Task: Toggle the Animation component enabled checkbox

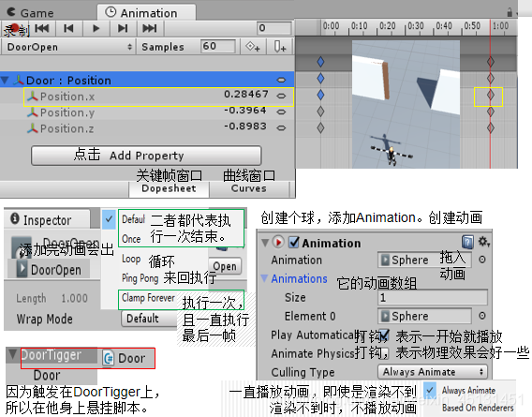Action: pyautogui.click(x=294, y=242)
